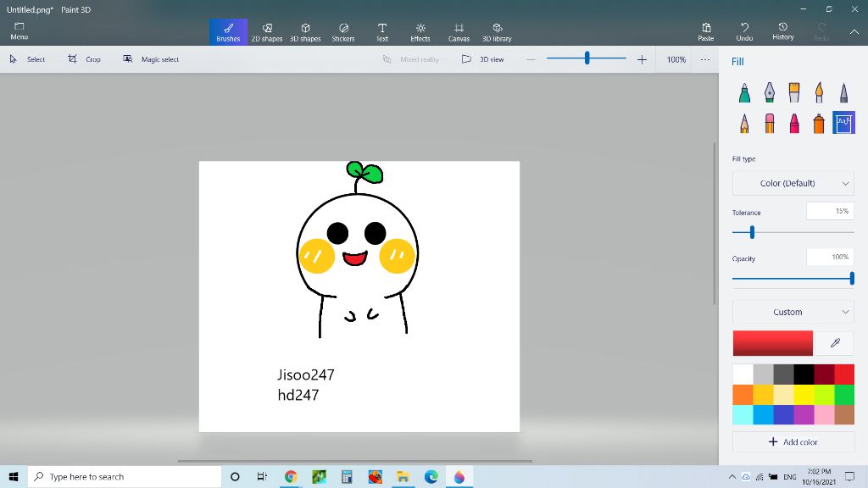Undo the last action
Image resolution: width=868 pixels, height=488 pixels.
(744, 31)
